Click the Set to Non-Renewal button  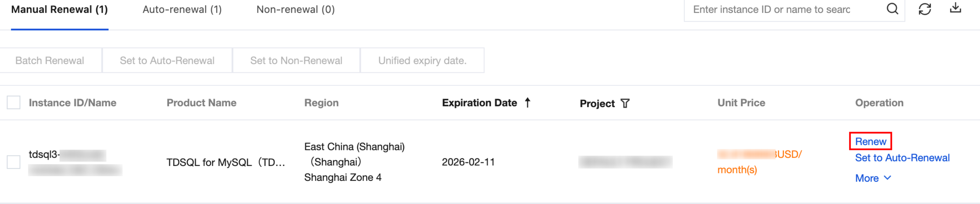click(x=296, y=61)
